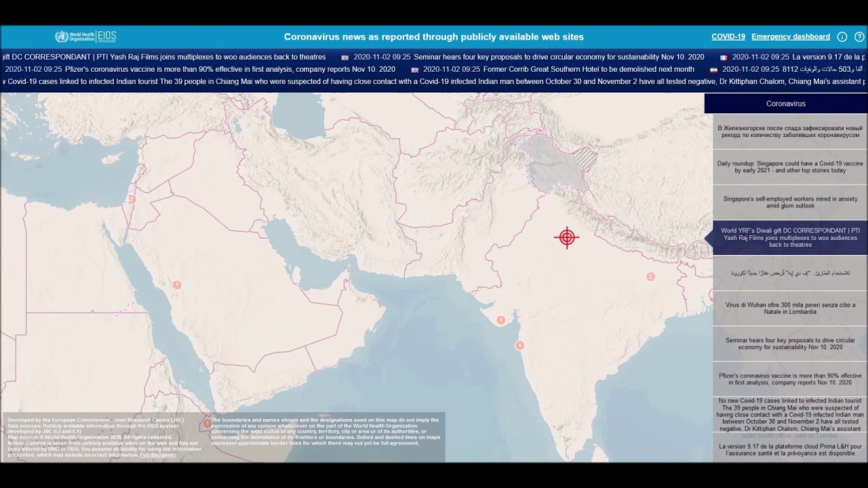Open the highlighted YRF's Diwali gift news item
The height and width of the screenshot is (488, 868).
click(x=790, y=238)
